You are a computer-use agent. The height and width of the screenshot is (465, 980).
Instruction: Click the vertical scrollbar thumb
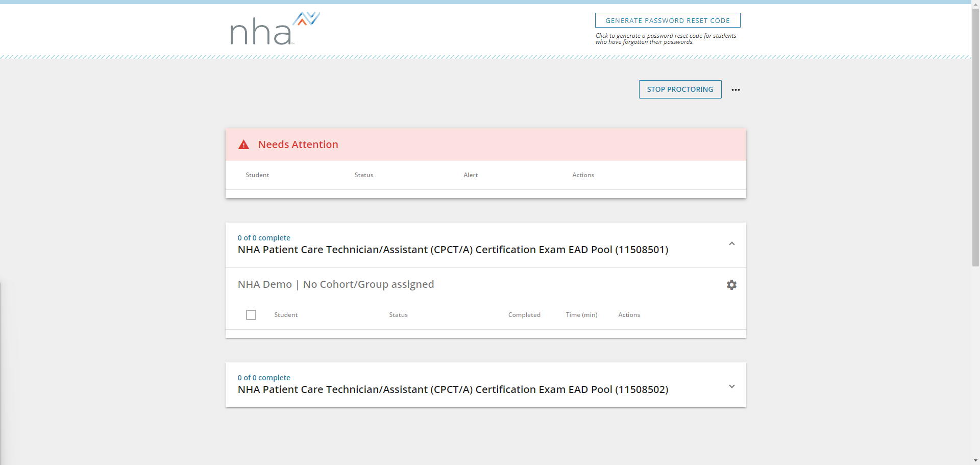click(975, 135)
